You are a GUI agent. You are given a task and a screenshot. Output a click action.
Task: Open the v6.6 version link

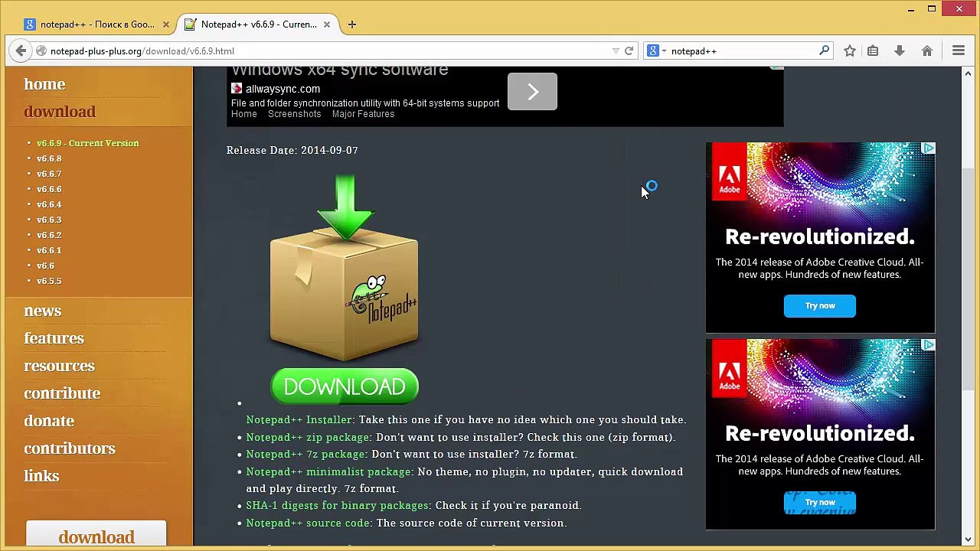click(x=45, y=266)
